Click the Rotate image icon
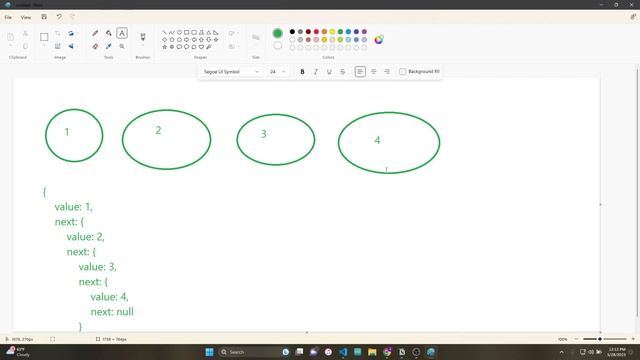The image size is (640, 360). 71,33
